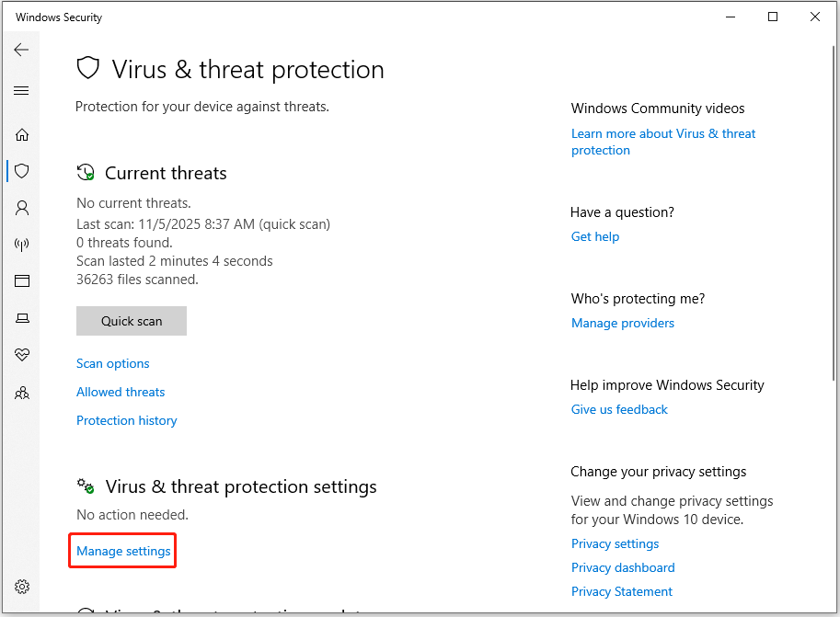Select the Home icon in the sidebar

20,134
